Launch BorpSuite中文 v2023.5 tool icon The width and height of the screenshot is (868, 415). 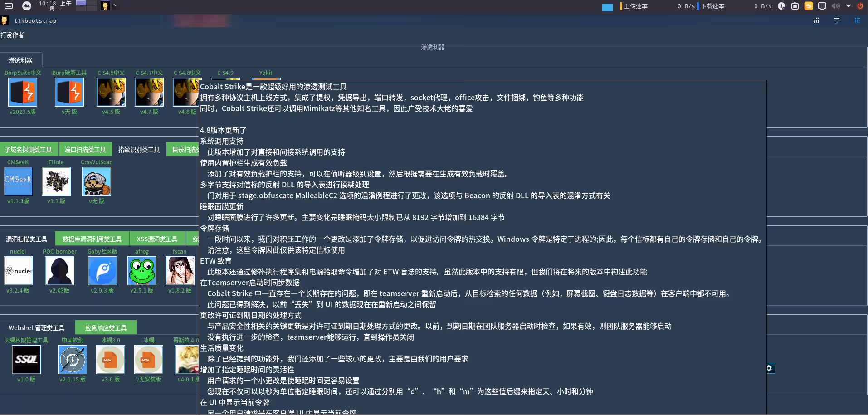[x=23, y=92]
